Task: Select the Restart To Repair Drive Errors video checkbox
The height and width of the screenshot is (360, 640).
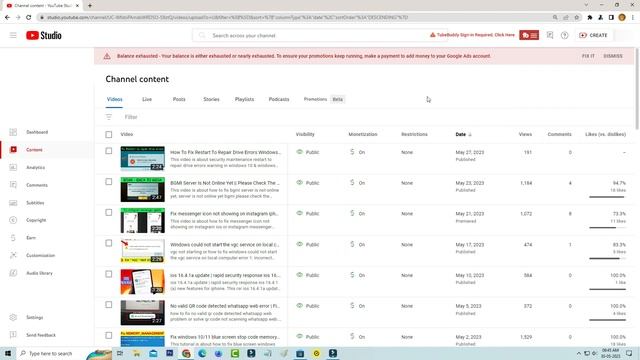Action: (109, 151)
